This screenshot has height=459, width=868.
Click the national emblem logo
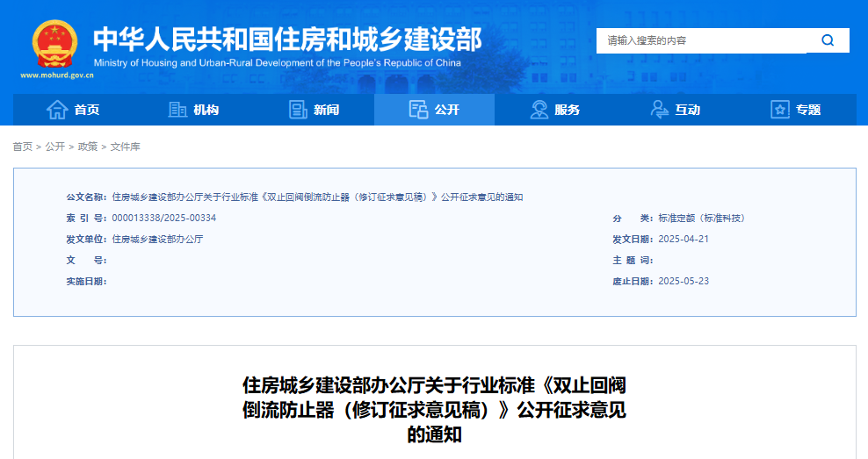[54, 44]
